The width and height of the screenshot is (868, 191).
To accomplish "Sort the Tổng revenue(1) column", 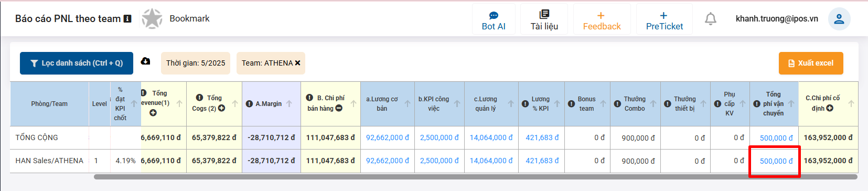I will tap(179, 104).
